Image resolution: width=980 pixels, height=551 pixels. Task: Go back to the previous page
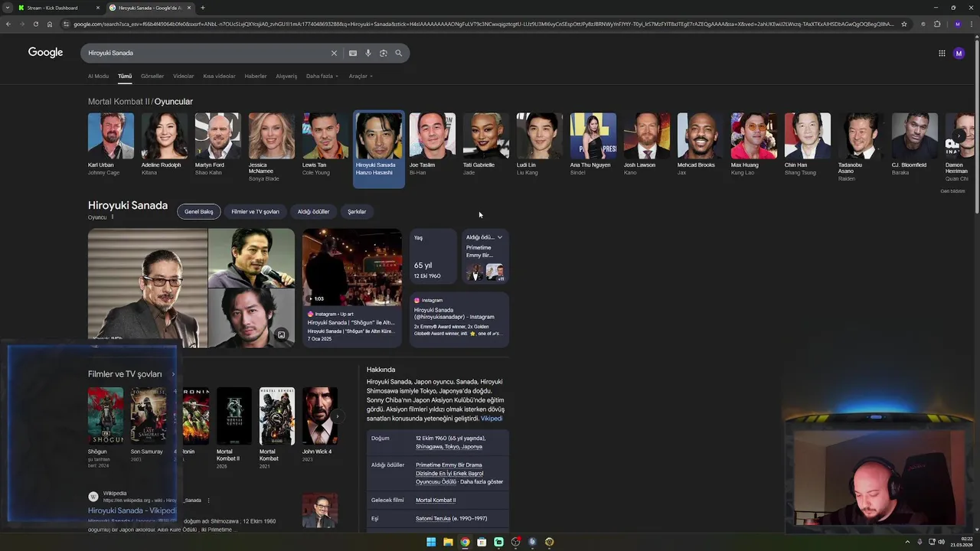(x=8, y=24)
